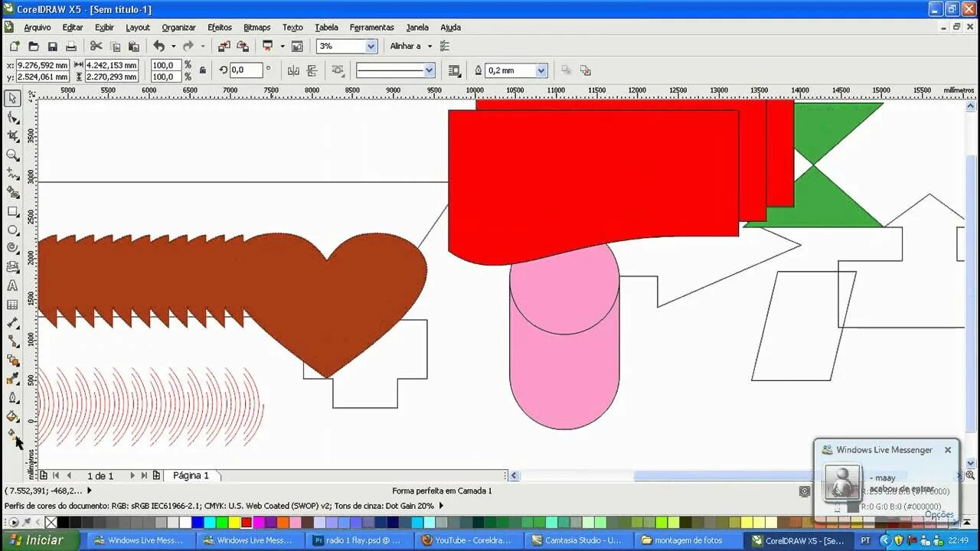Select the Rectangle tool

pyautogui.click(x=12, y=210)
